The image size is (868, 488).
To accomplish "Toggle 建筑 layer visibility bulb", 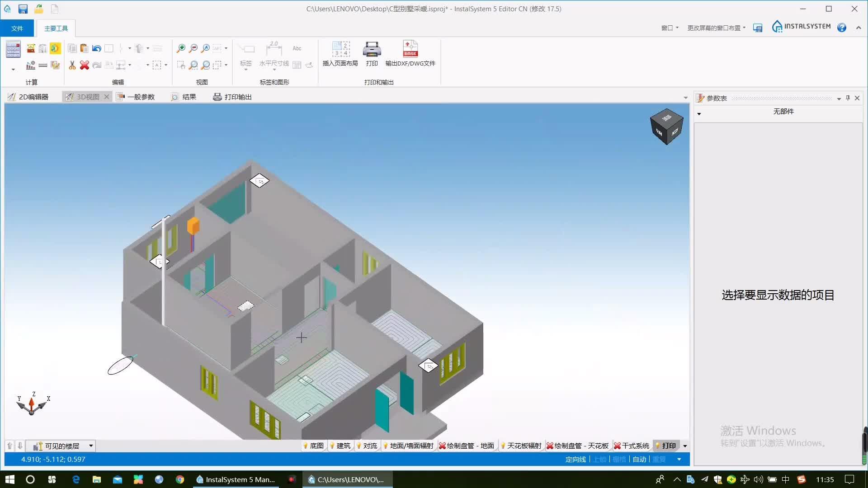I will pos(333,446).
